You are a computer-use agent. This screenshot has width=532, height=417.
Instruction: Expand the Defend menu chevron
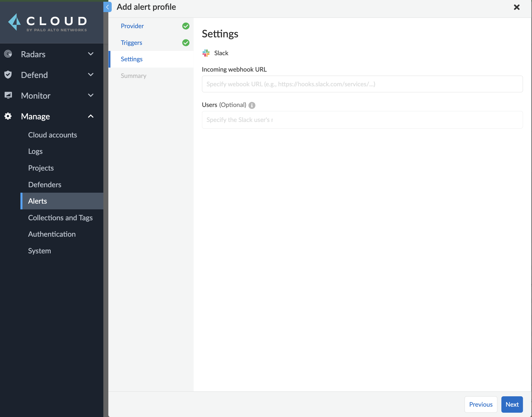pyautogui.click(x=91, y=74)
